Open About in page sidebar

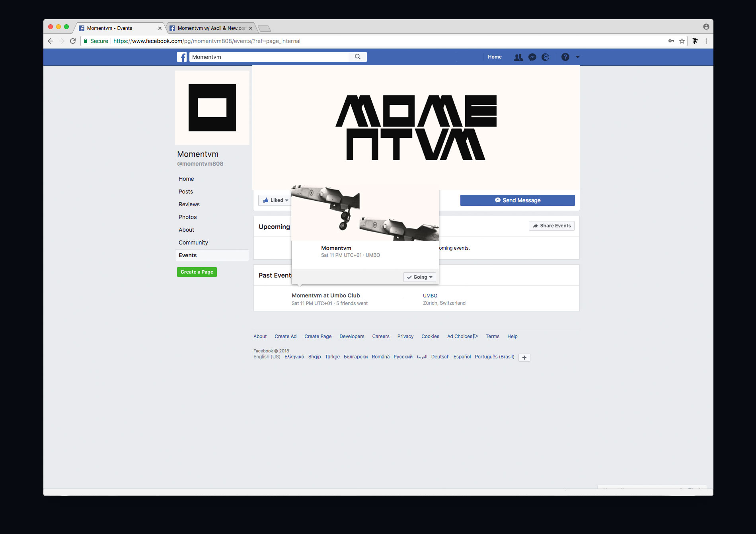[186, 230]
